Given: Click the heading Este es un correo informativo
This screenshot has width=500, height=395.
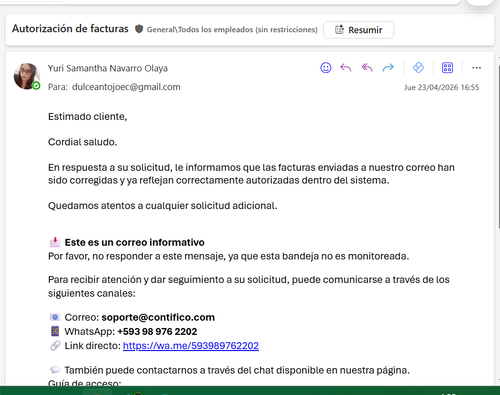Looking at the screenshot, I should [x=135, y=242].
